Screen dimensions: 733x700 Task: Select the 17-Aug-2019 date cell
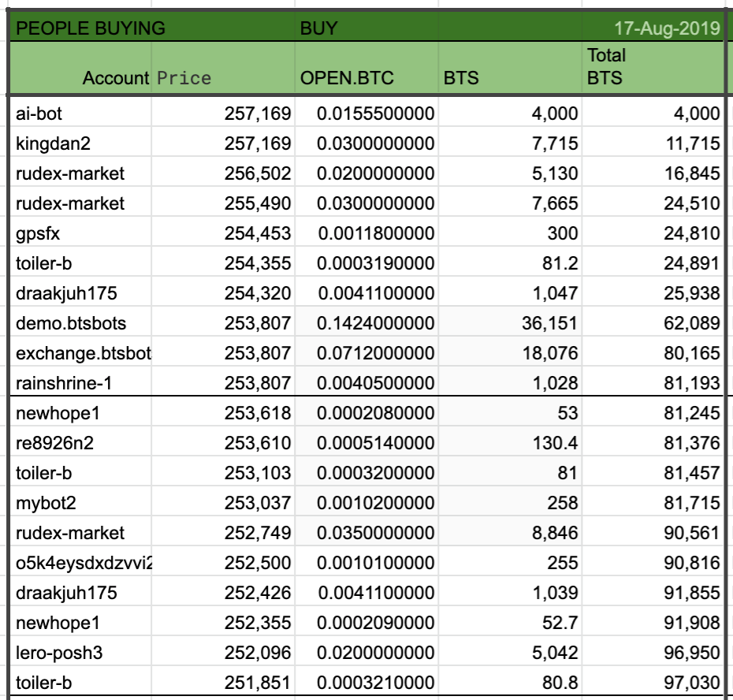(x=653, y=28)
